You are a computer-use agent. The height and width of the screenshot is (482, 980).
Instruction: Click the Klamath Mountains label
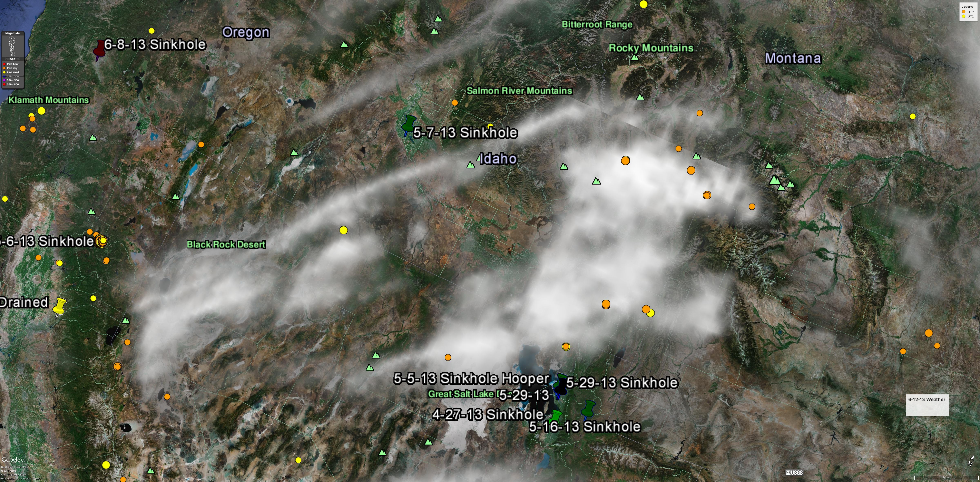(x=49, y=100)
